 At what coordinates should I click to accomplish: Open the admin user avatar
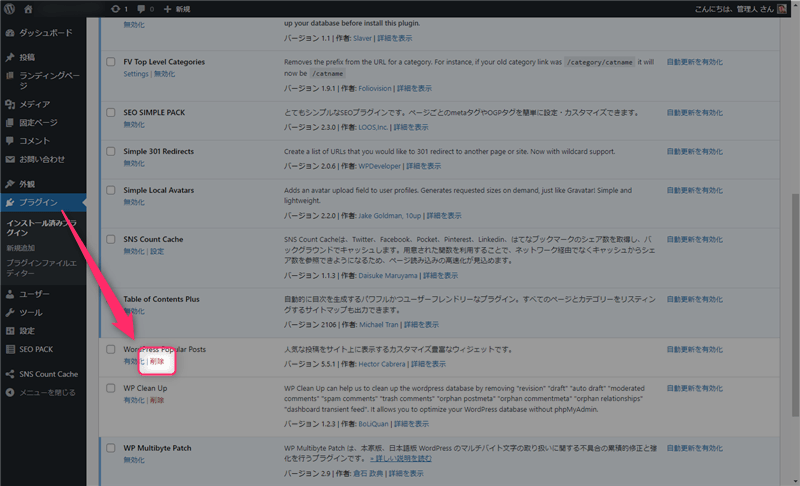pyautogui.click(x=782, y=9)
